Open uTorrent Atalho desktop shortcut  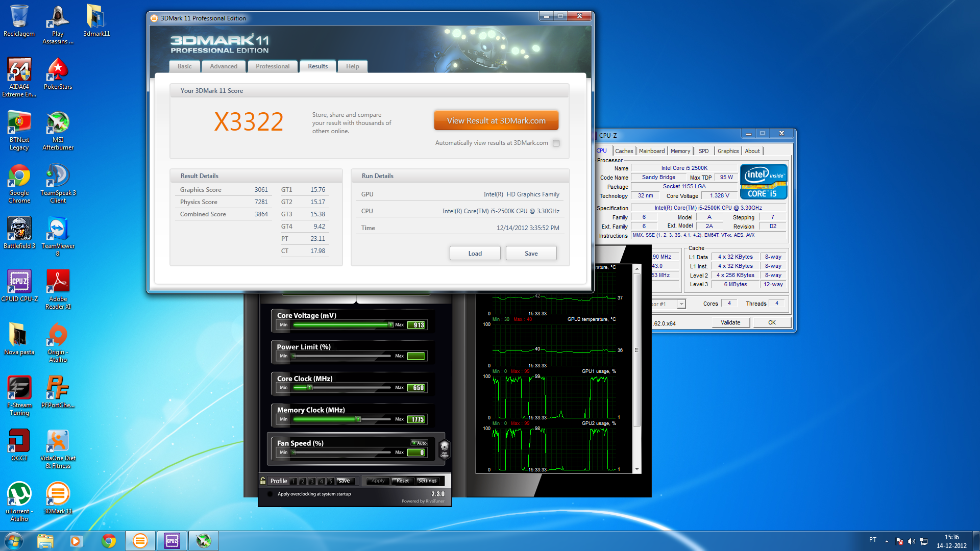[19, 502]
